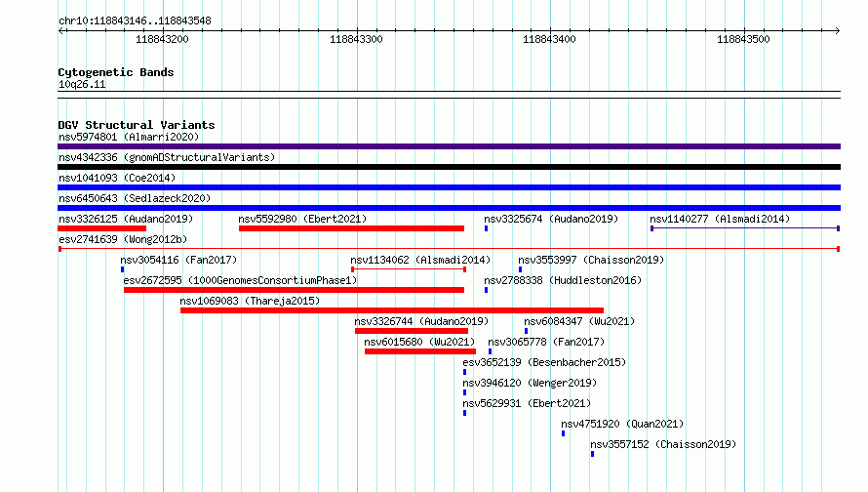Click the thin red span under nsv1134062
This screenshot has height=492, width=868.
409,269
